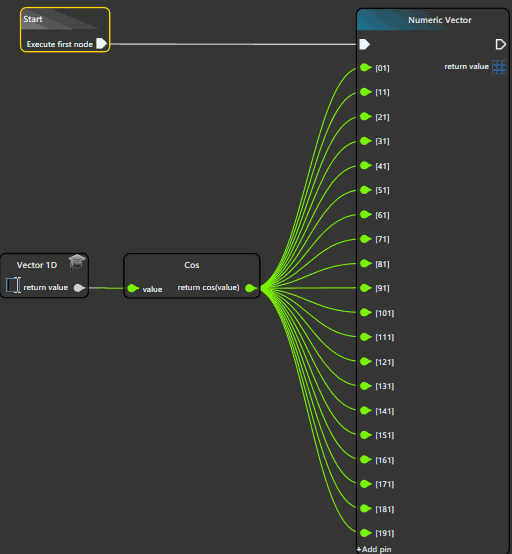
Task: Click the input pin labeled [141]
Action: tap(366, 411)
